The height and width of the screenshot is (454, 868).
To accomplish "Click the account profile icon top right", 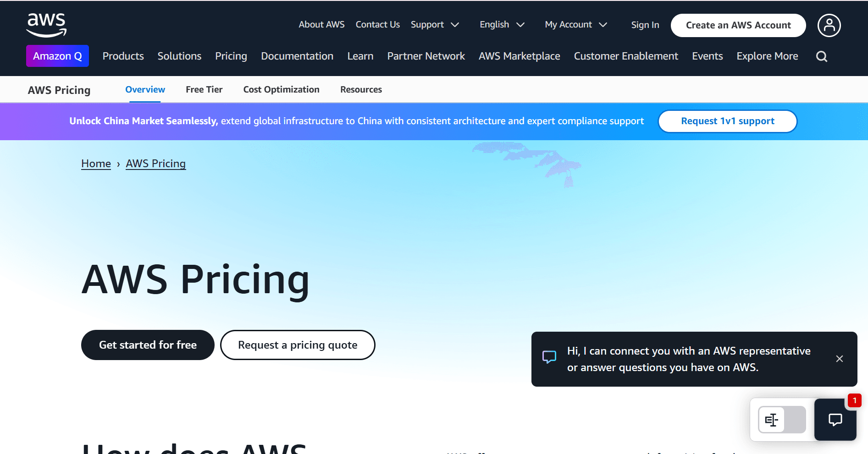I will coord(829,25).
